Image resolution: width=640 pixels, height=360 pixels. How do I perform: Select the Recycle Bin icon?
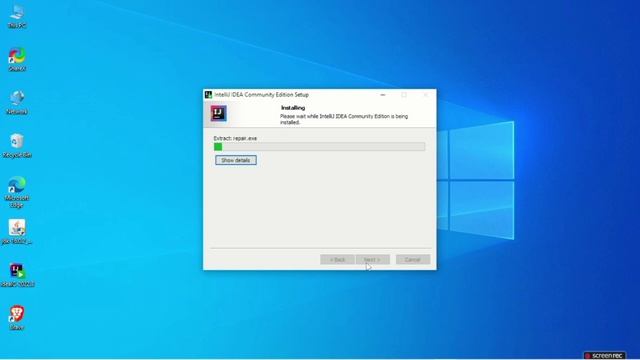click(17, 146)
